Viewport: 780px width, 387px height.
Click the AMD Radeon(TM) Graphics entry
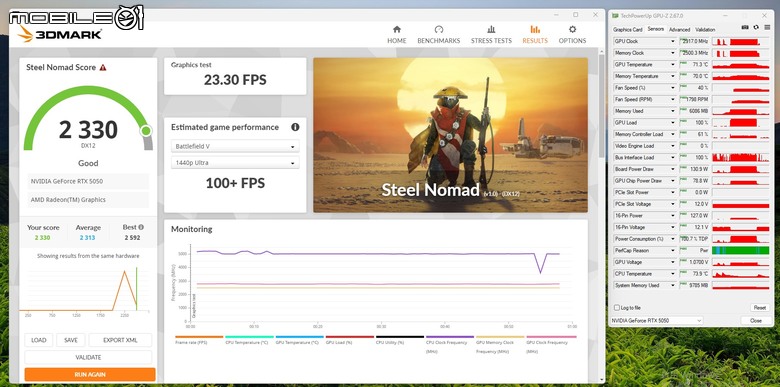pos(88,199)
